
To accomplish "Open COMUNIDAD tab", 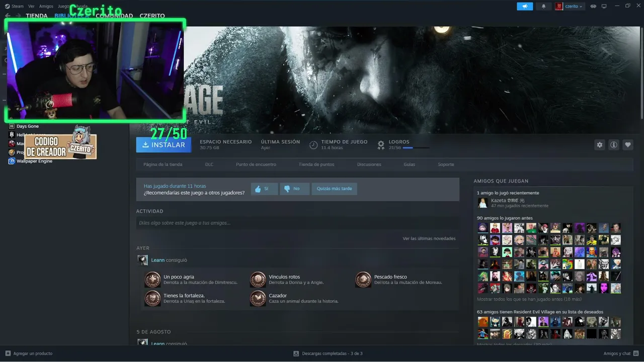I will (x=114, y=16).
